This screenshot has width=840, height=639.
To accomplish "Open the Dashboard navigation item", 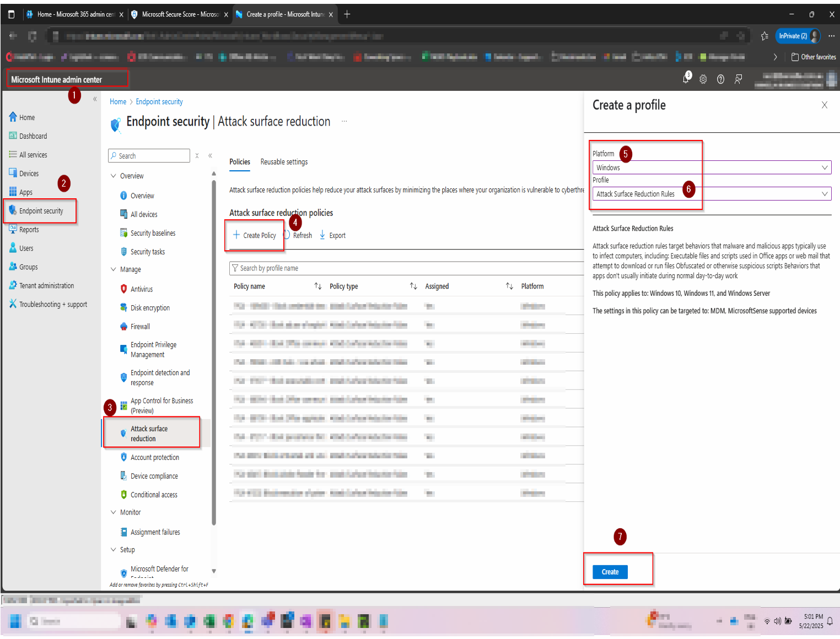I will 28,136.
